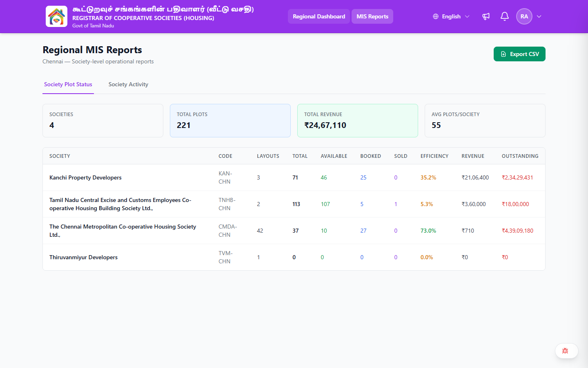
Task: Click total plots value 113
Action: 296,204
